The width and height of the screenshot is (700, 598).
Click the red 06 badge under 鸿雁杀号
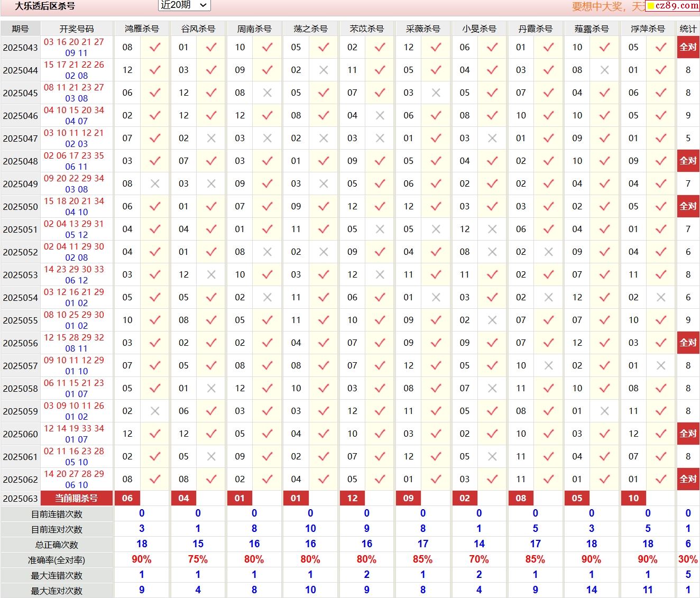(x=127, y=498)
